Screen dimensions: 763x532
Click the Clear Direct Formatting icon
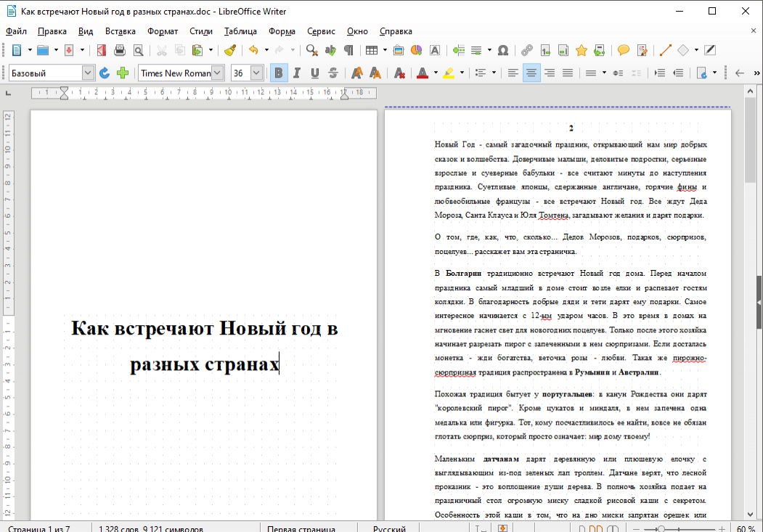coord(399,73)
